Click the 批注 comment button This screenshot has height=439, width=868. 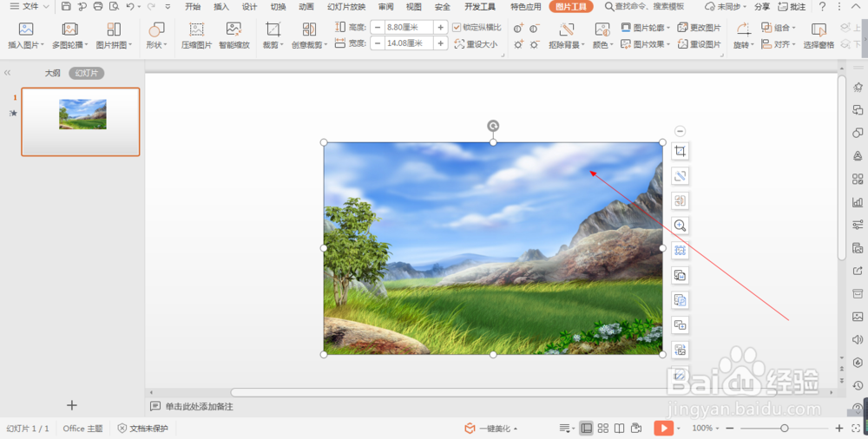click(792, 7)
